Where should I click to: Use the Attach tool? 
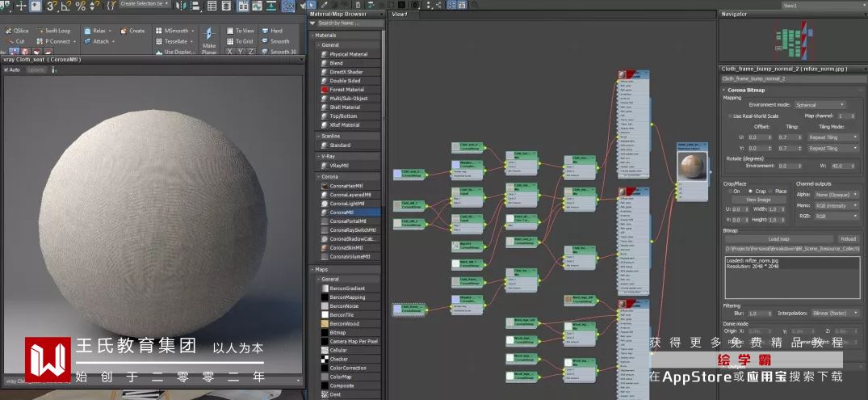point(99,41)
